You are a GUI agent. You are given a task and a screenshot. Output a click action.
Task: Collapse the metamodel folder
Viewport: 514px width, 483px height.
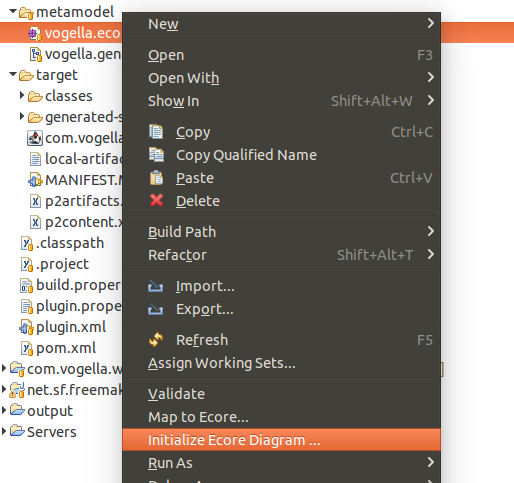(13, 11)
